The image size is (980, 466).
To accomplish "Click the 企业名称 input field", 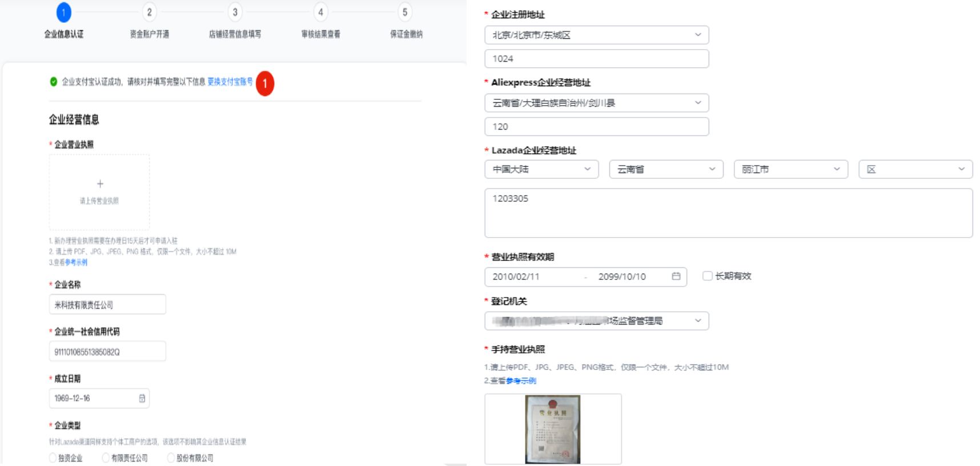I will click(107, 304).
